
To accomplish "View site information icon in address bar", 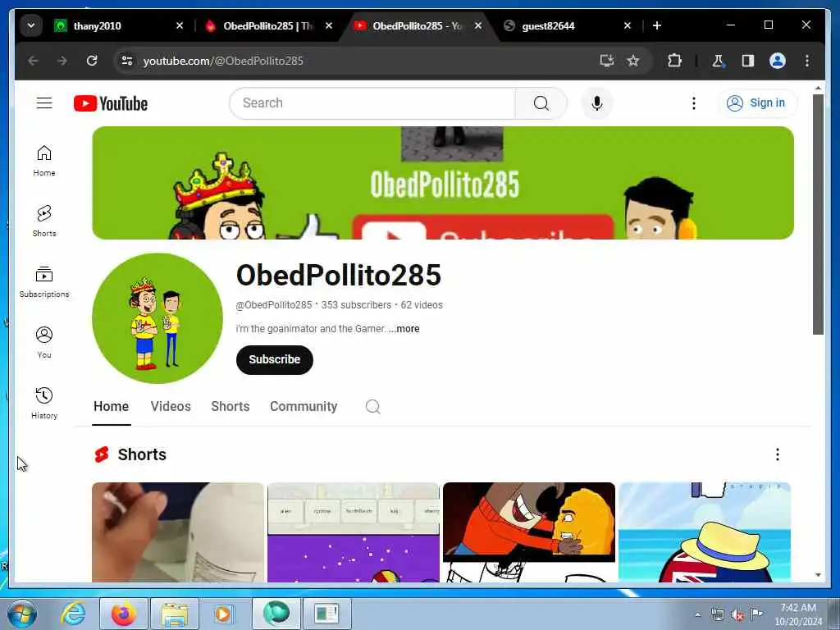I will tap(127, 61).
